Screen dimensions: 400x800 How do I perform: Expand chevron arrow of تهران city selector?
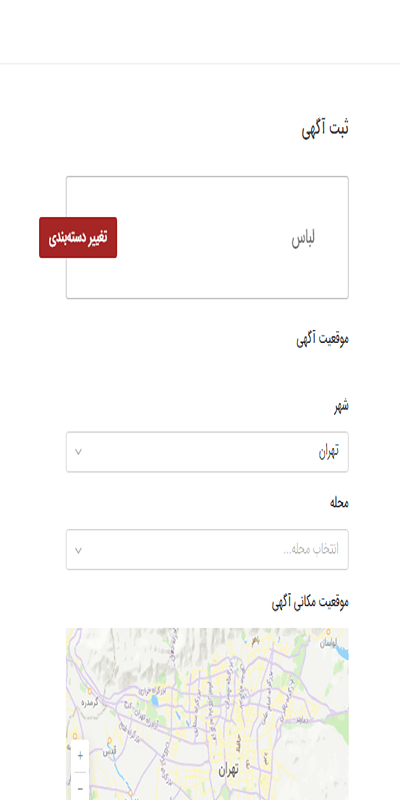coord(79,452)
